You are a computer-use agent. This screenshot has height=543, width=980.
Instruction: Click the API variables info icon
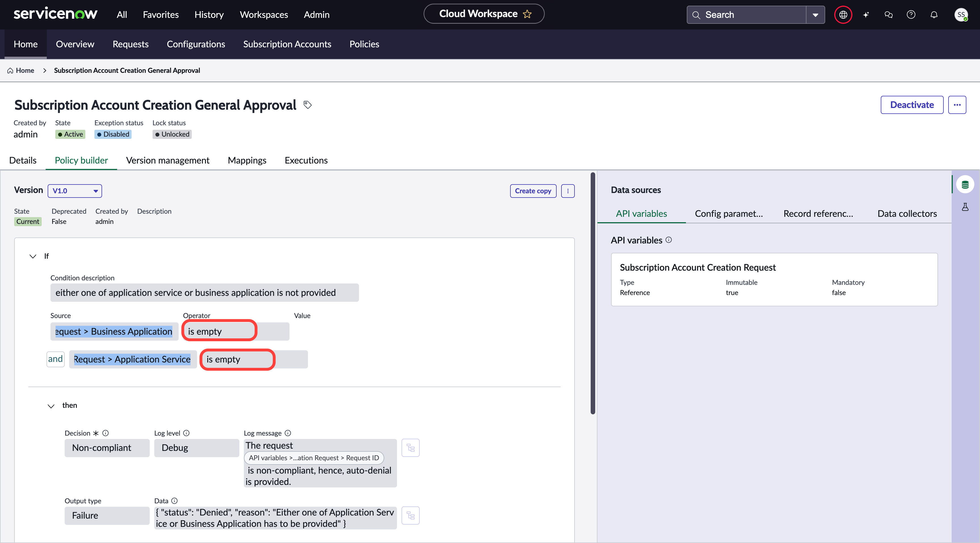(x=668, y=240)
